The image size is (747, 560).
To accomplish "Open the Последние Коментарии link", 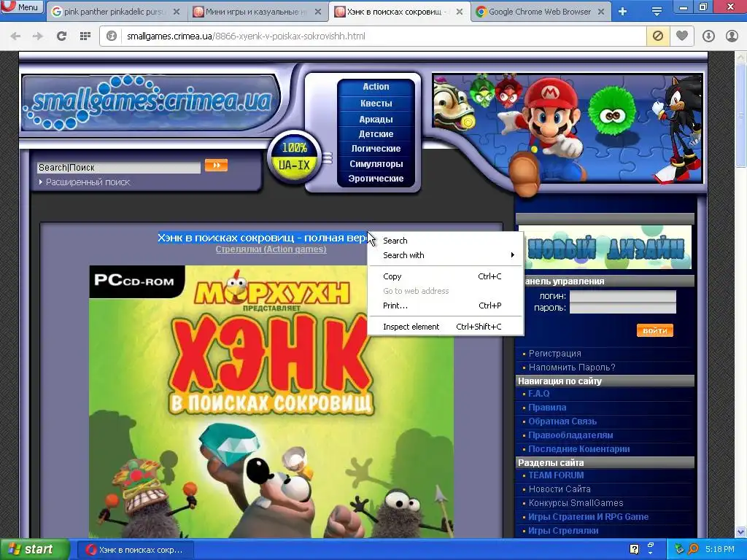I will (578, 448).
